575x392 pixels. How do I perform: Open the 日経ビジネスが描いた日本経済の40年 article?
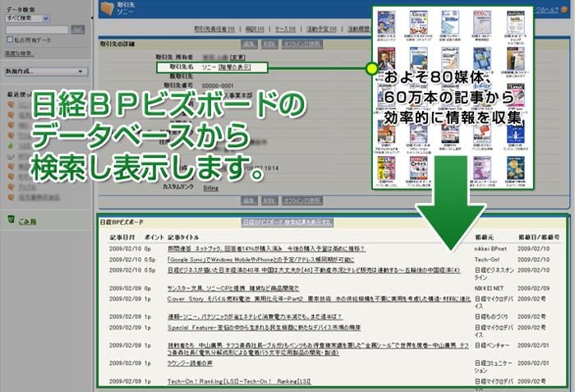(x=314, y=270)
